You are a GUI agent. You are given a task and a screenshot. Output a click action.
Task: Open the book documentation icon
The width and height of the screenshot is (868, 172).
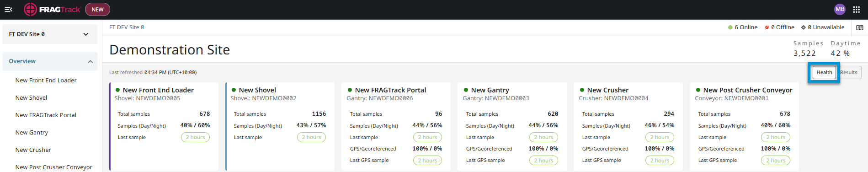pyautogui.click(x=859, y=27)
